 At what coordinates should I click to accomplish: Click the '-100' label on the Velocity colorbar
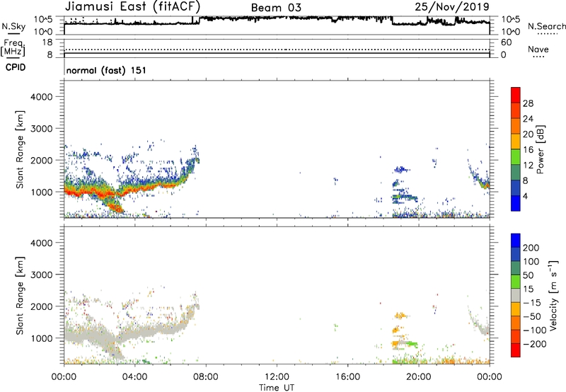click(x=535, y=330)
